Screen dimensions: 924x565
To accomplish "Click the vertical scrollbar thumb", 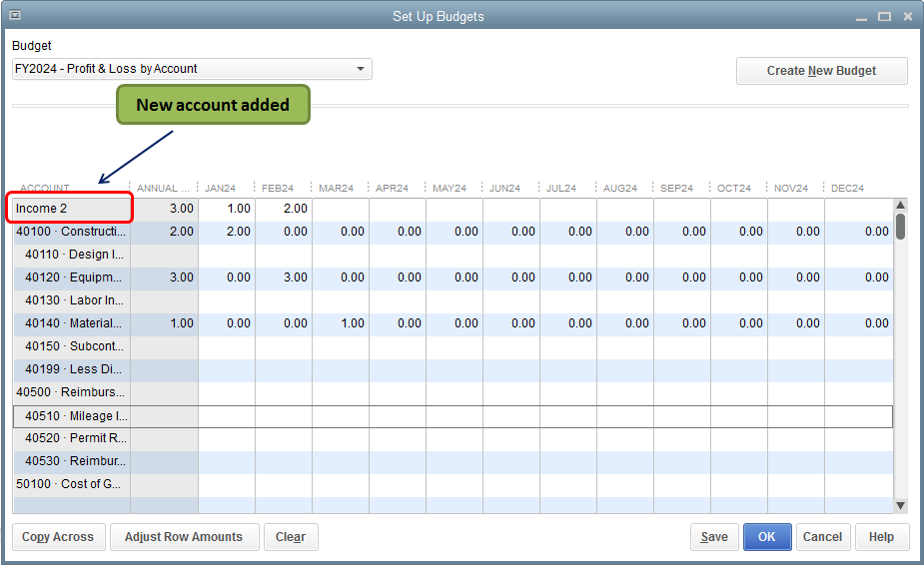I will (900, 227).
